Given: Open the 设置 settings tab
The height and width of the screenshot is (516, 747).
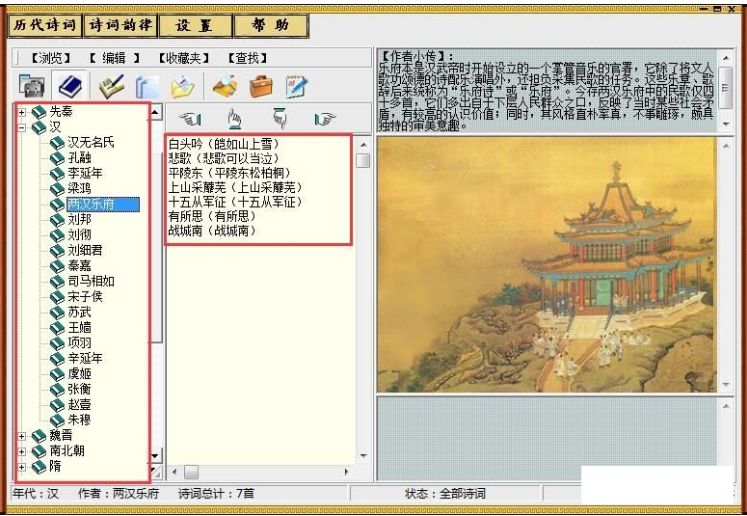Looking at the screenshot, I should tap(195, 25).
